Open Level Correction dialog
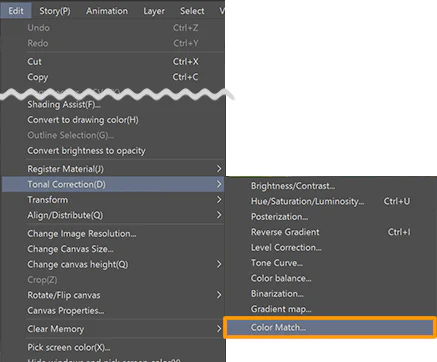 coord(331,247)
